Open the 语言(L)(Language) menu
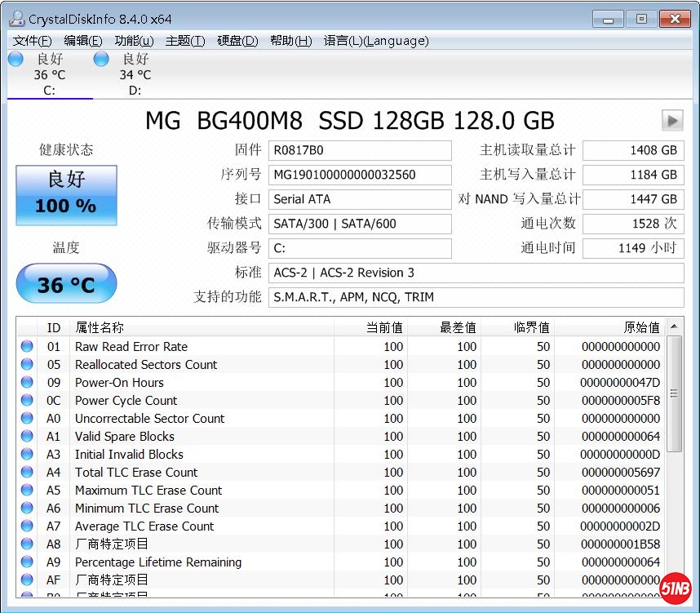 (375, 41)
